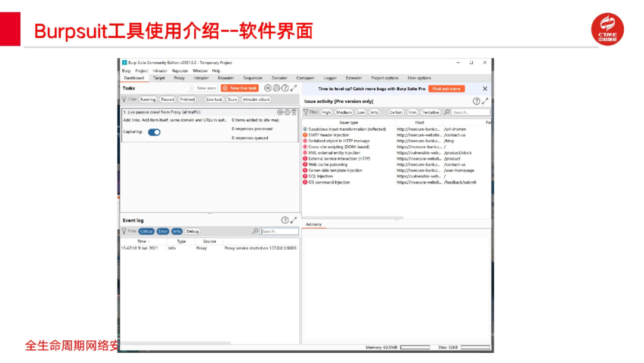Viewport: 644px width, 363px height.
Task: Toggle the Firm confidence filter
Action: 413,112
